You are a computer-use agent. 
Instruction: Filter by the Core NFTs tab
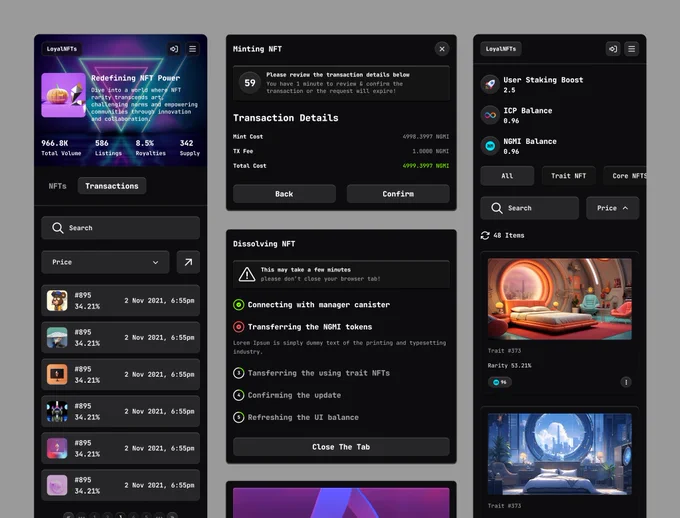(x=624, y=176)
